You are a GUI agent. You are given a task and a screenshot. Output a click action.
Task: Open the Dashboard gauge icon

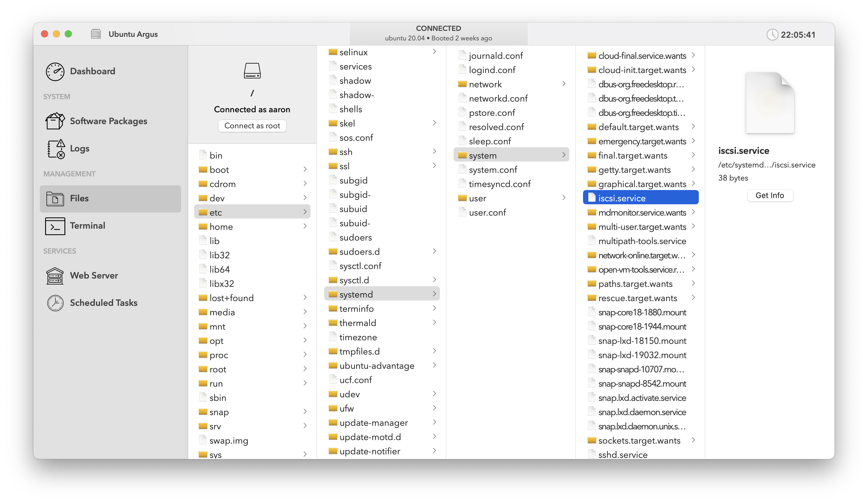(55, 71)
